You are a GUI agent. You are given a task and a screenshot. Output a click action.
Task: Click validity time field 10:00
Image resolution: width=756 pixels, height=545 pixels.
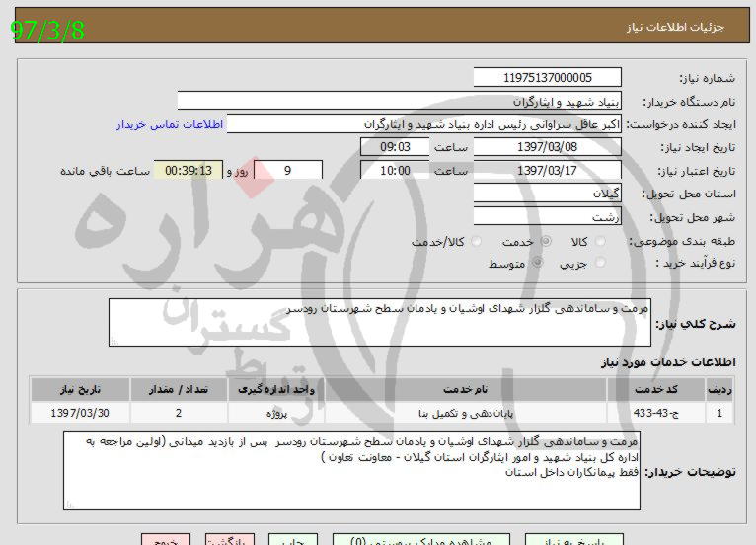click(x=395, y=170)
